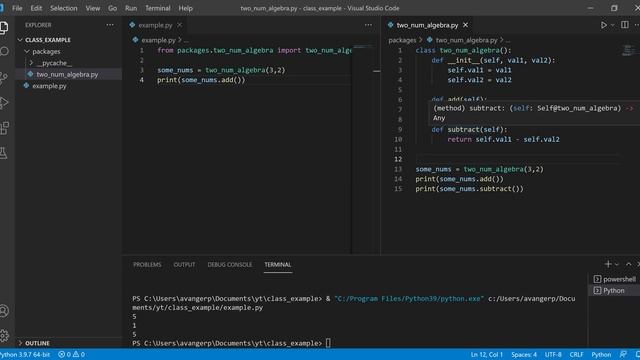The image size is (640, 360).
Task: Open the Edit menu
Action: pos(36,8)
